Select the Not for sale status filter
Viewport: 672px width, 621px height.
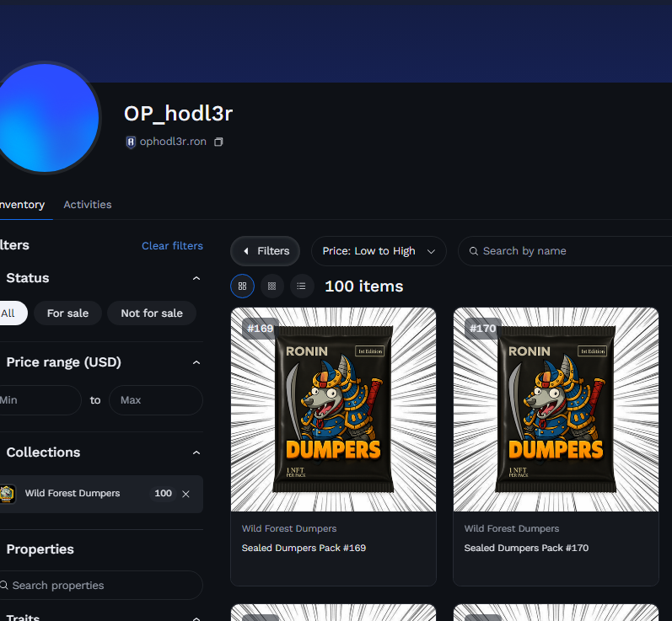(152, 313)
